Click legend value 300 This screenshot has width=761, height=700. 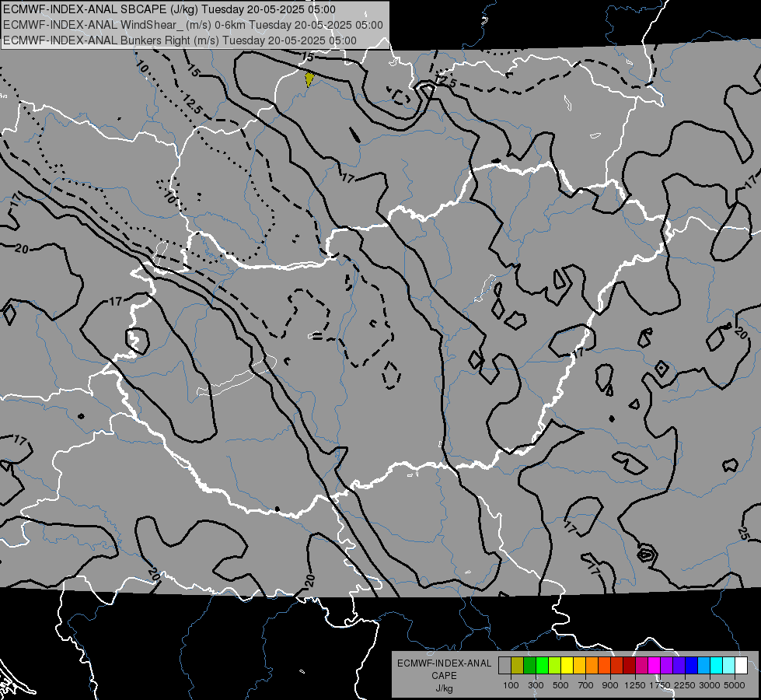coord(536,685)
